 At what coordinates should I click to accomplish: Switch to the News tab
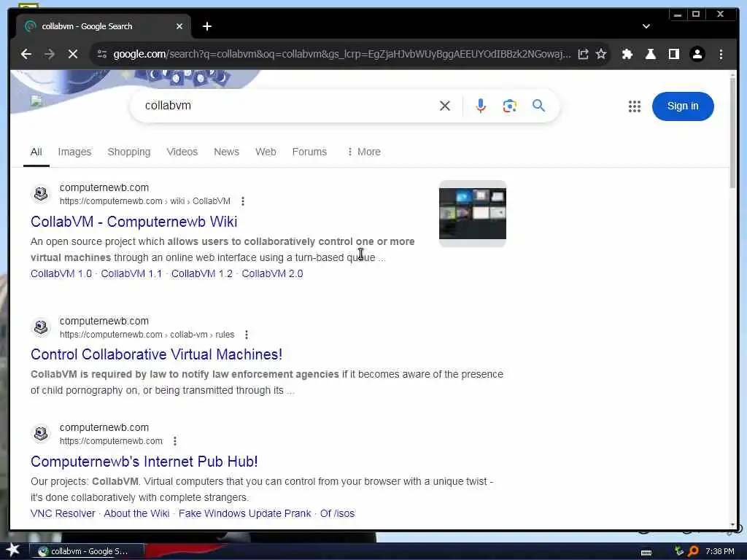(x=226, y=152)
